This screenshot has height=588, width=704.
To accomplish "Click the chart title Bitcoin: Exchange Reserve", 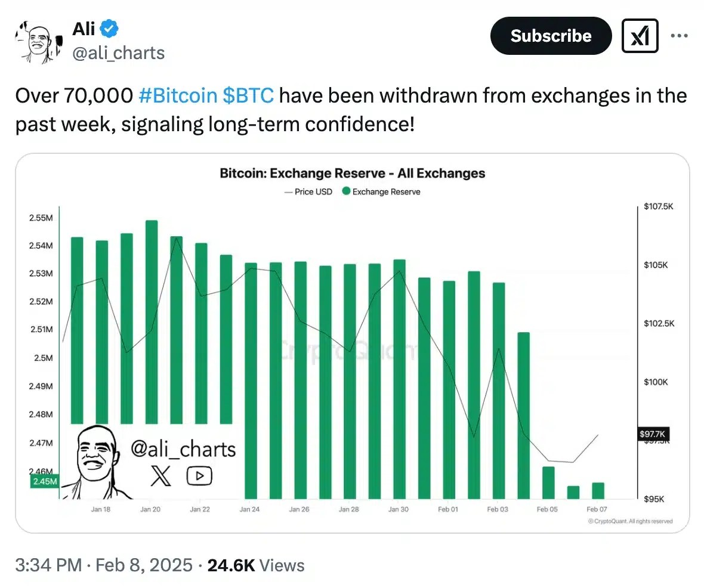I will 351,173.
